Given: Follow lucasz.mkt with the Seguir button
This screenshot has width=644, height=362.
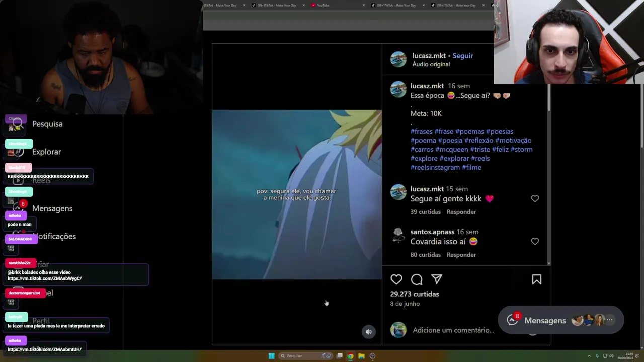Looking at the screenshot, I should click(x=463, y=56).
